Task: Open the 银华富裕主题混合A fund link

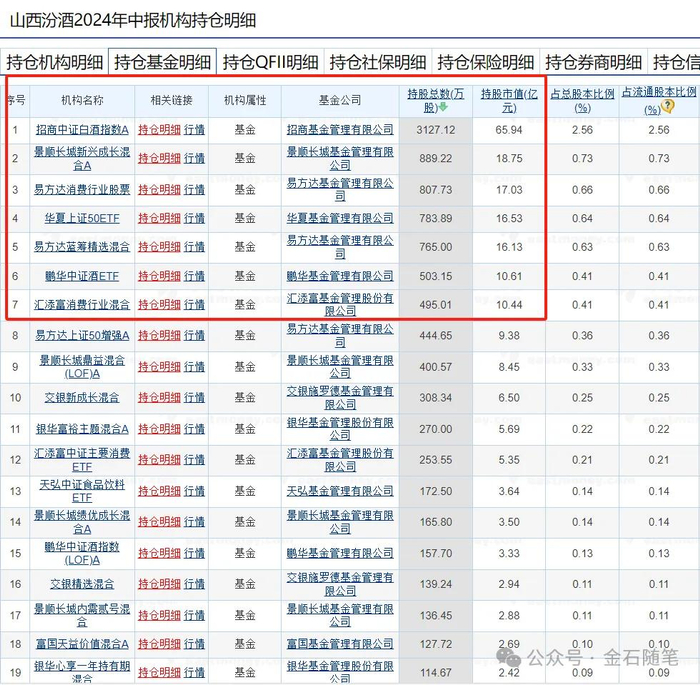Action: point(82,429)
